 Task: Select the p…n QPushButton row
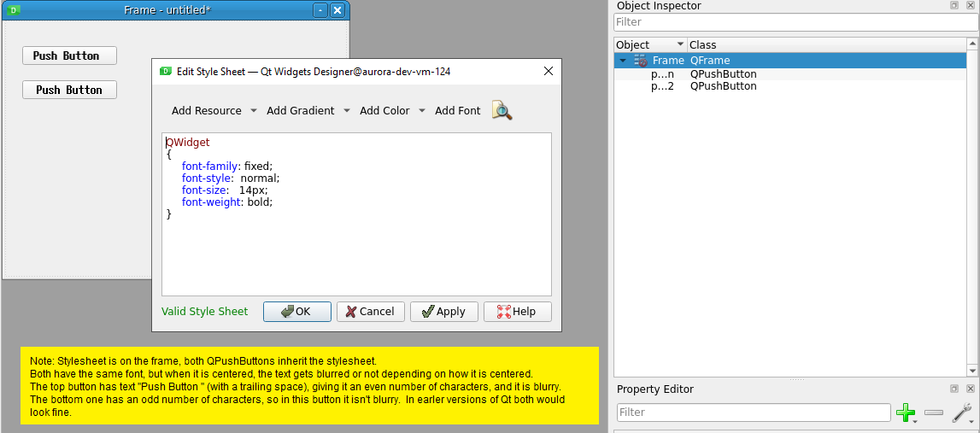(790, 73)
